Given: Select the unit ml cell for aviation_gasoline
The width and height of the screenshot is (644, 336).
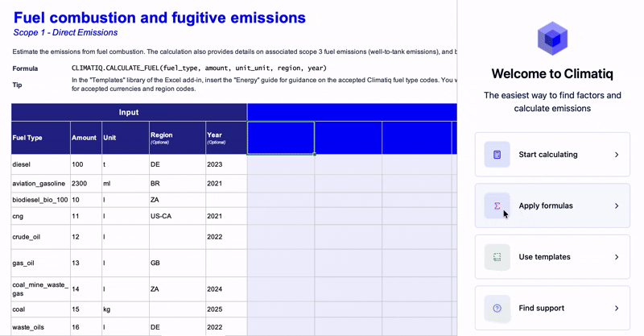Looking at the screenshot, I should click(x=126, y=184).
